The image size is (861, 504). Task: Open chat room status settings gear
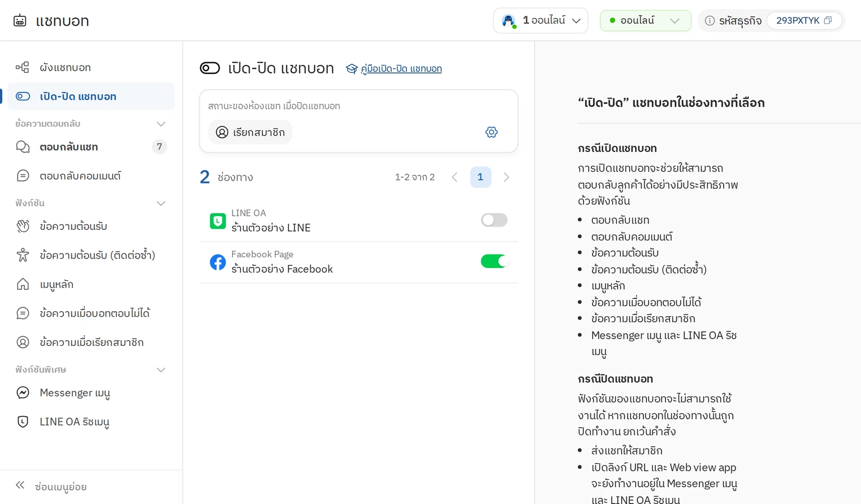coord(492,132)
